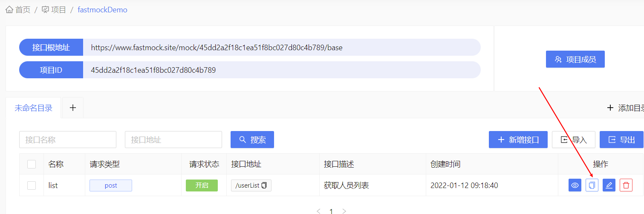The width and height of the screenshot is (644, 214).
Task: Click the copy interface icon in 操作 column
Action: coord(592,185)
